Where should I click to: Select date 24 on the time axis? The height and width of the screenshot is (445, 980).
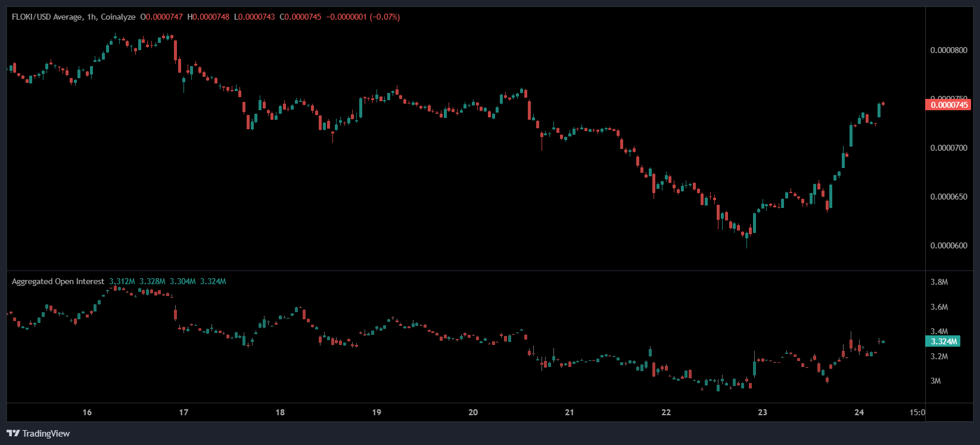click(859, 412)
